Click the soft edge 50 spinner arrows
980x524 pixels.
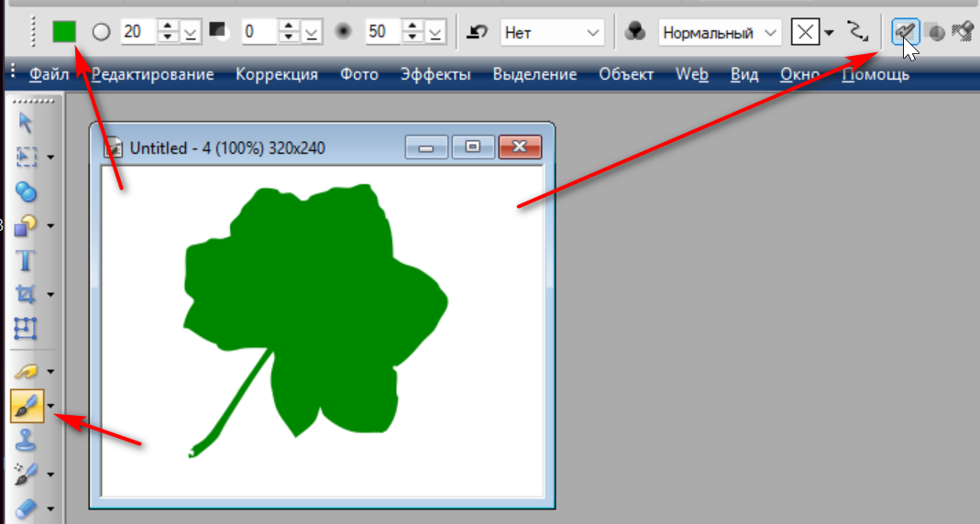coord(412,32)
